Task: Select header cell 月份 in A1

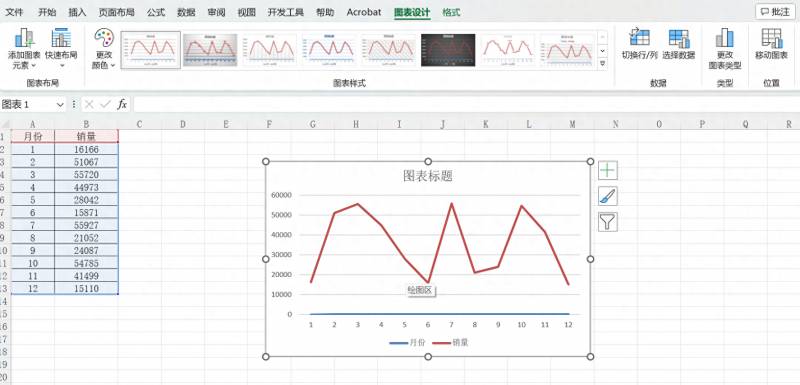Action: [32, 136]
